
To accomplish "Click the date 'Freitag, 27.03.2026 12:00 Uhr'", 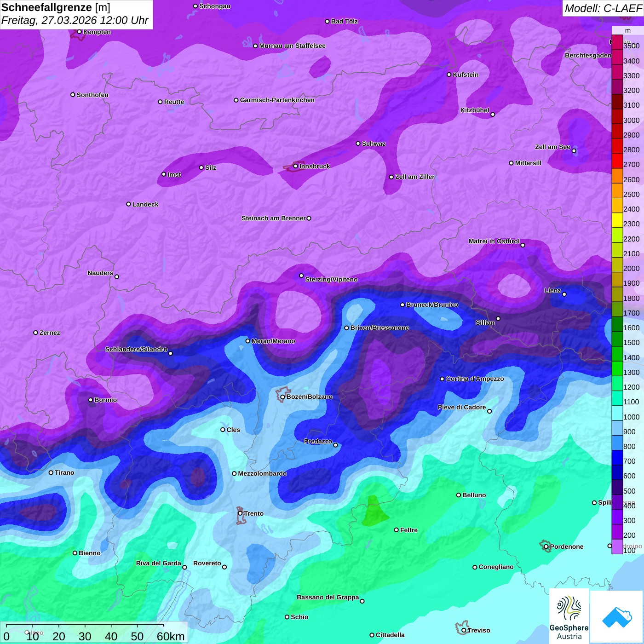I will point(75,21).
